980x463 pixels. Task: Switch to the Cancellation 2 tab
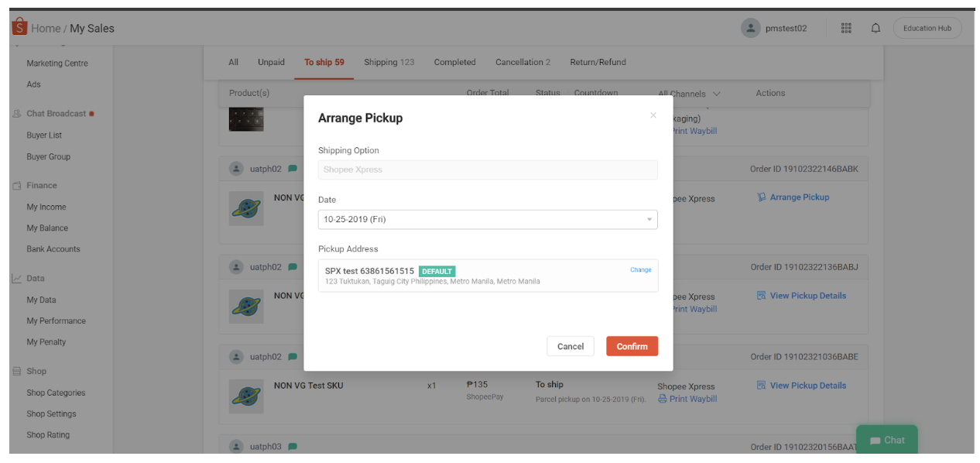523,62
